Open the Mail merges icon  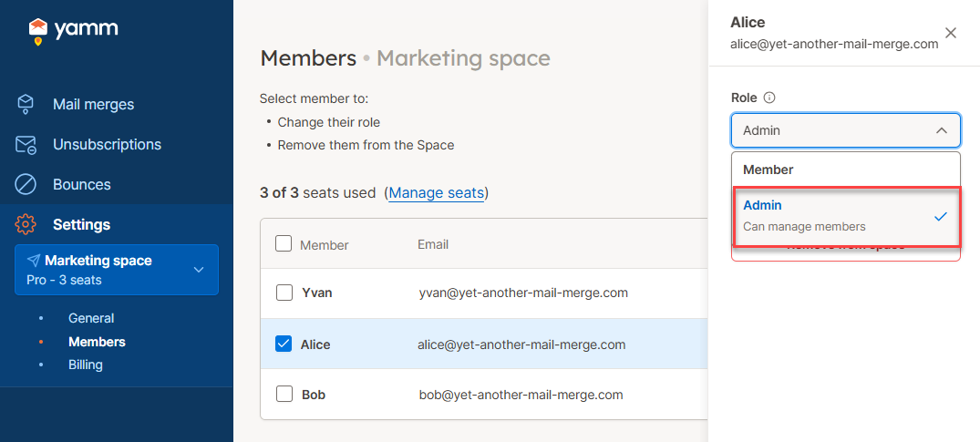click(x=26, y=104)
